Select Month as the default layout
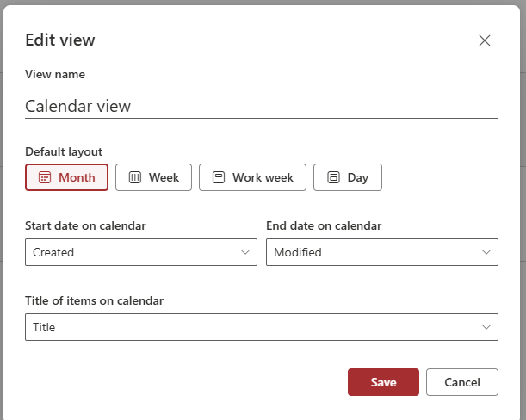 [66, 177]
